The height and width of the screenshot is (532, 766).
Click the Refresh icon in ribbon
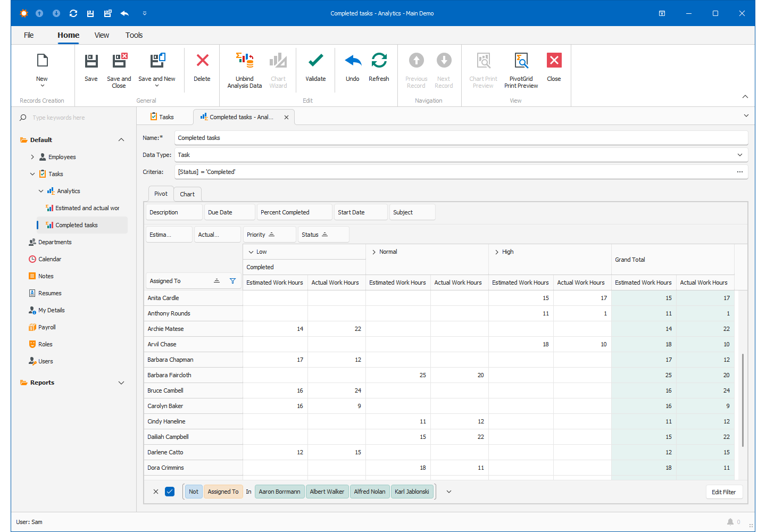[379, 61]
